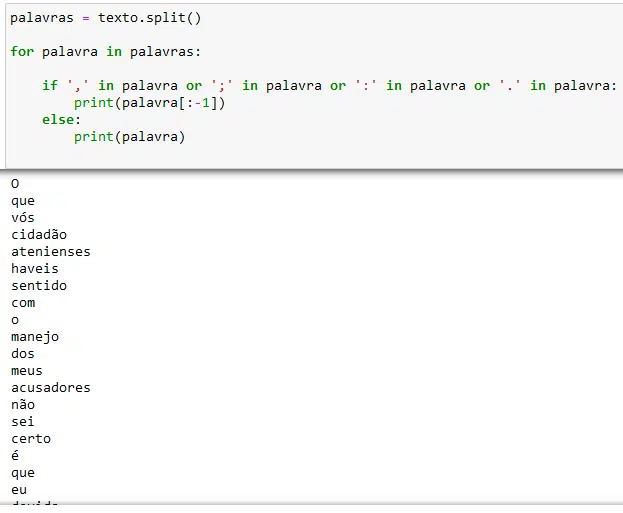Click the output word 'sentido'
623x513 pixels.
(39, 285)
